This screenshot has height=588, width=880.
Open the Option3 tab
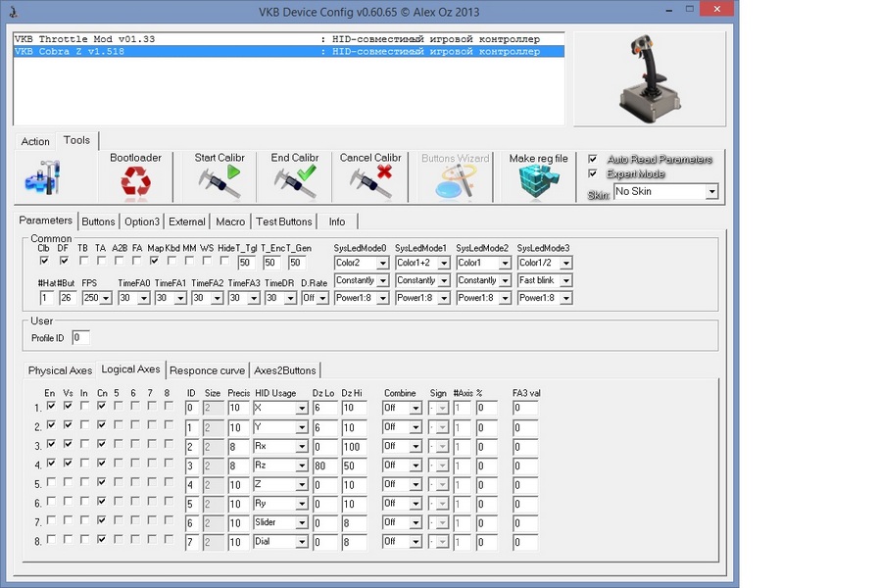142,221
